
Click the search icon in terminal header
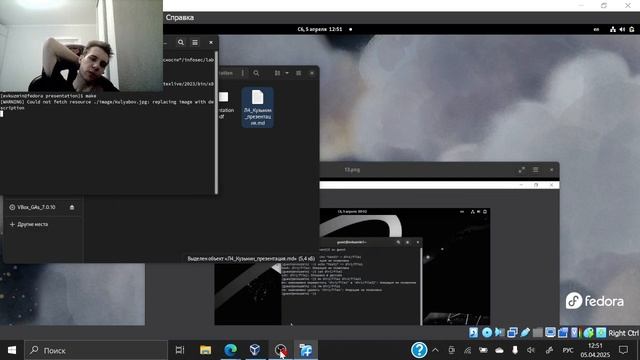coord(181,42)
